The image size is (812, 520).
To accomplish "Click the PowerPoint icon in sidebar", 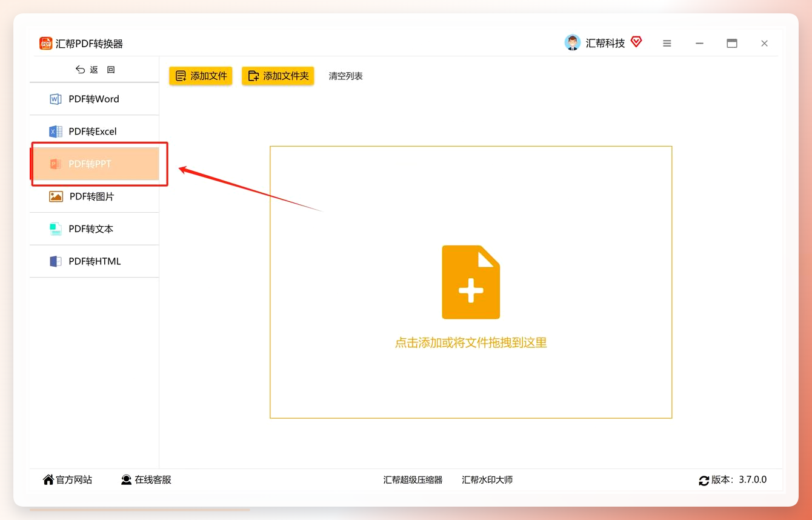I will coord(56,164).
